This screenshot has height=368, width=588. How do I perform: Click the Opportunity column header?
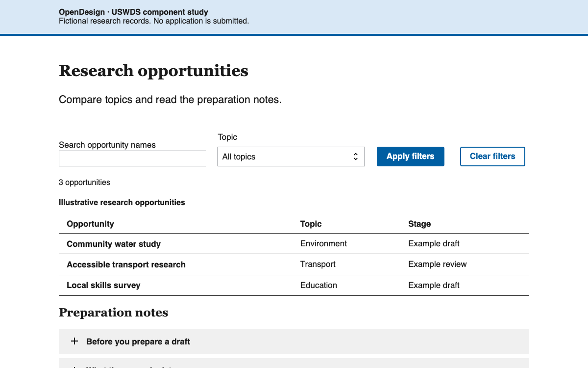click(x=90, y=224)
